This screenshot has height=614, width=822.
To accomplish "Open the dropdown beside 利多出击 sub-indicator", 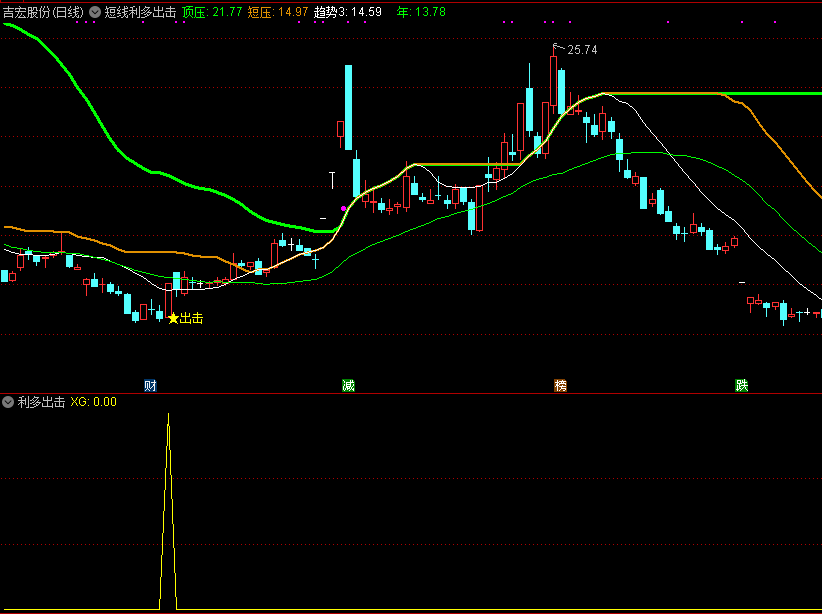I will coord(8,402).
